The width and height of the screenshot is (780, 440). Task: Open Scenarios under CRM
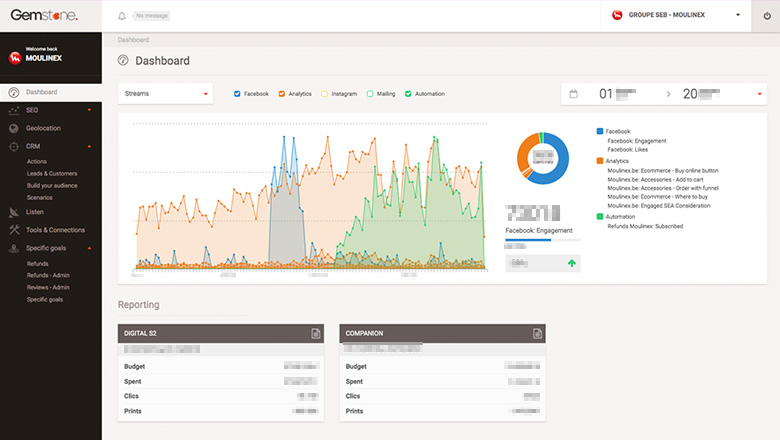(40, 197)
